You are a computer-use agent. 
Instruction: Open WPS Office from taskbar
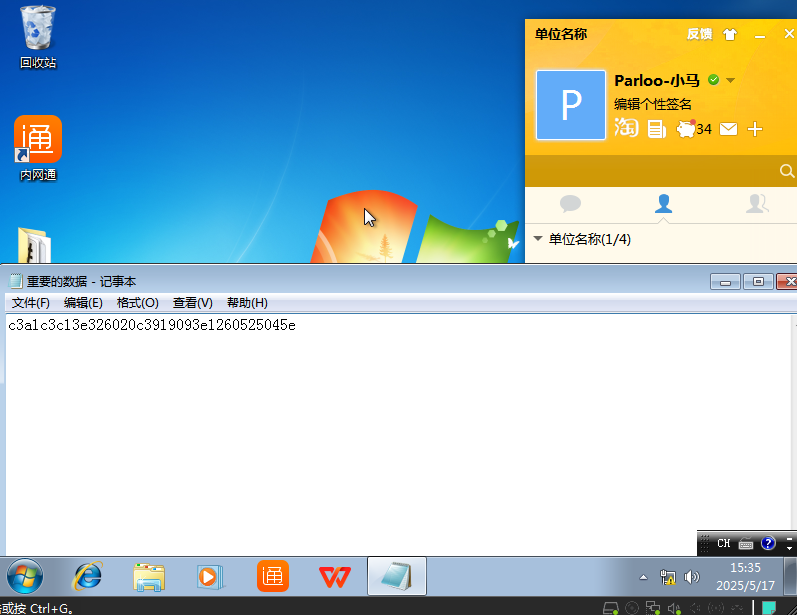334,577
